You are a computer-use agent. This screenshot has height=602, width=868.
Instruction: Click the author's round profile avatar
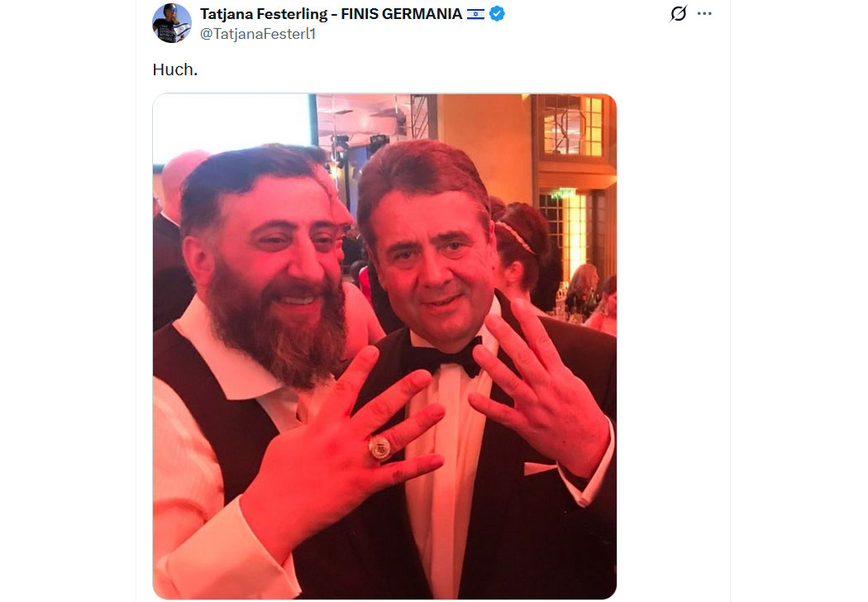(x=172, y=23)
